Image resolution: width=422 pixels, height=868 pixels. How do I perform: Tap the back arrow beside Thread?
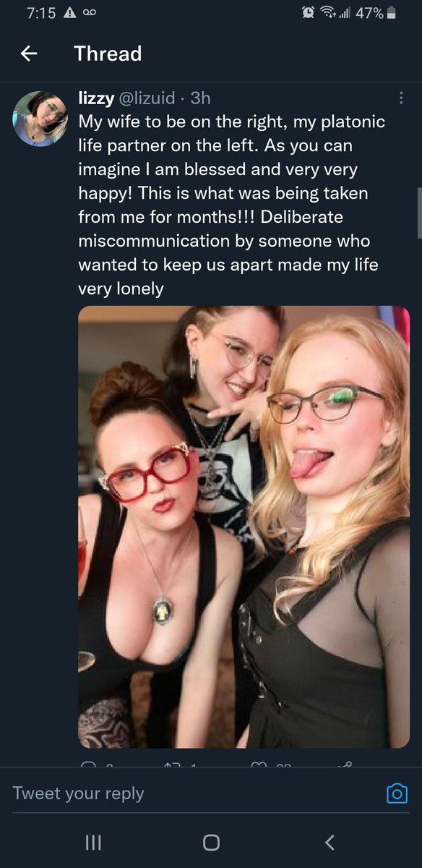[x=28, y=54]
